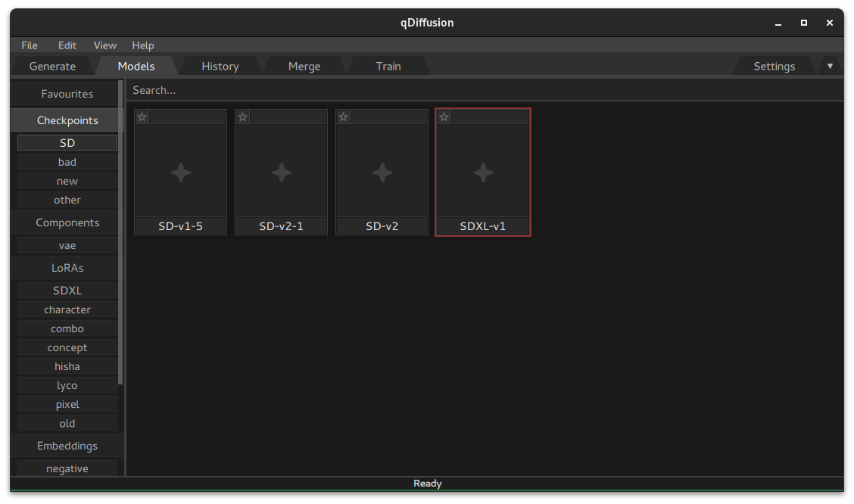Mark SDXL-v1 as favourite using the star
Viewport: 854px width, 504px height.
click(x=444, y=117)
